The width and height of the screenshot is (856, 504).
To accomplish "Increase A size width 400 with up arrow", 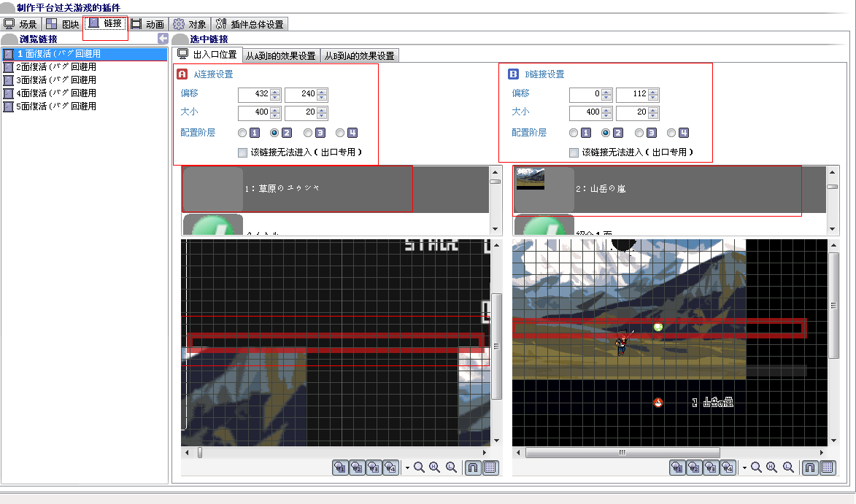I will coord(275,109).
